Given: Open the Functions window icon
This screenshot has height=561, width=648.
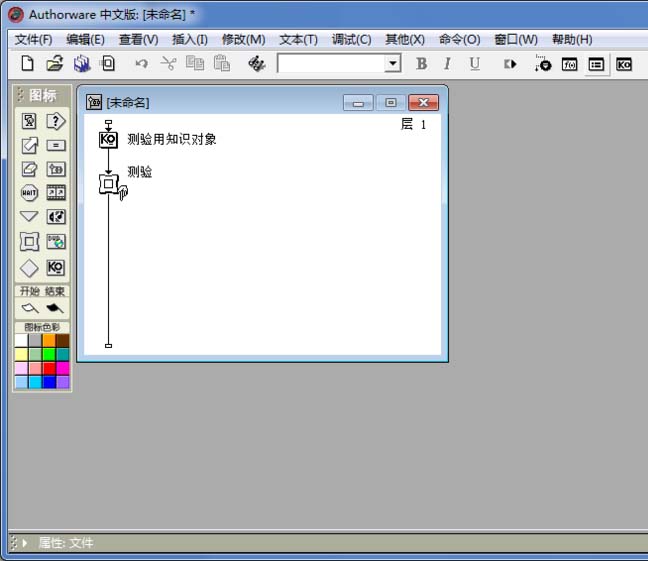Looking at the screenshot, I should coord(569,64).
